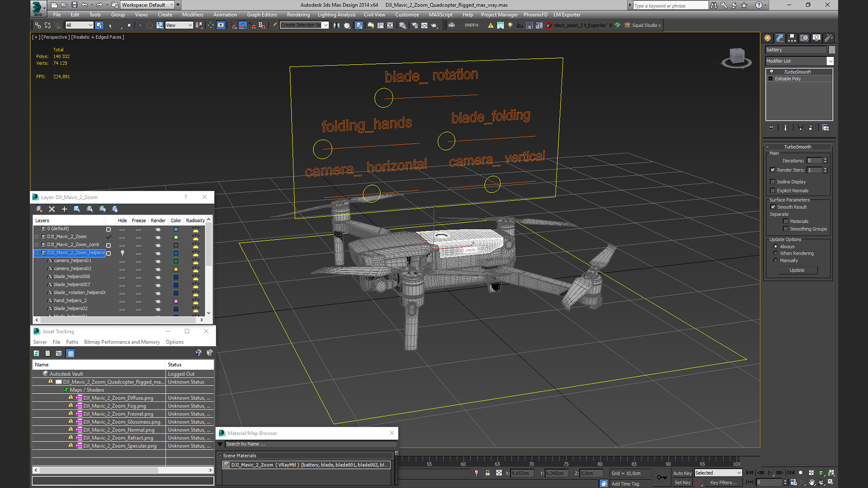Click the binoculars search icon in title bar

pos(713,5)
